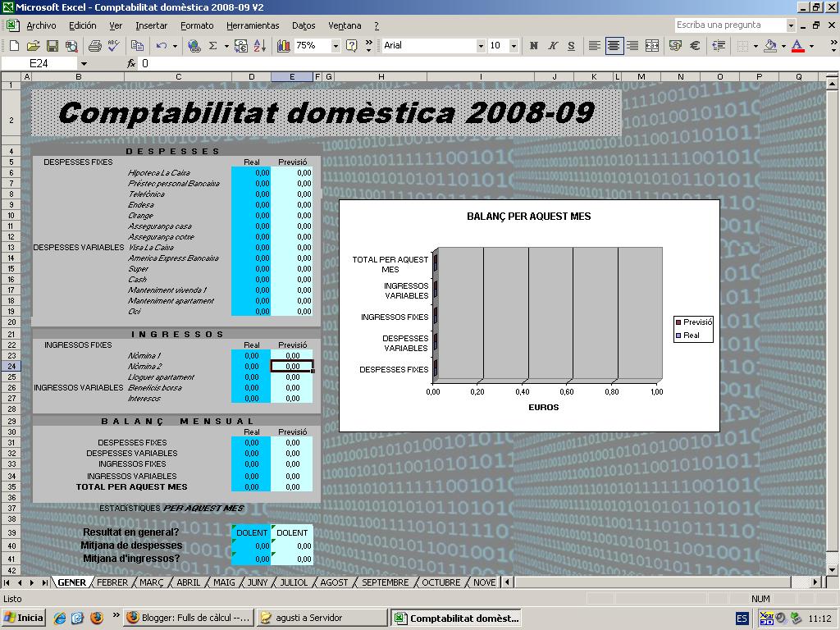Launch the chart wizard icon
The image size is (840, 630).
click(283, 46)
